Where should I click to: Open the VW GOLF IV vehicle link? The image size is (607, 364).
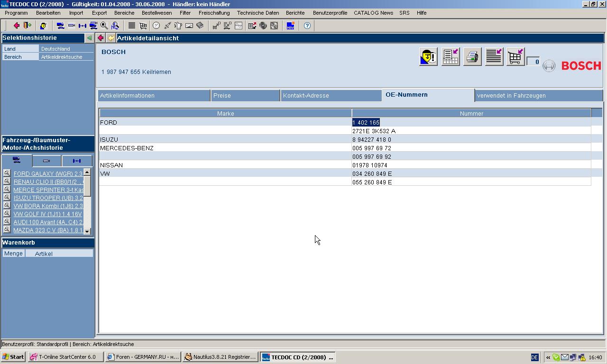pyautogui.click(x=47, y=214)
